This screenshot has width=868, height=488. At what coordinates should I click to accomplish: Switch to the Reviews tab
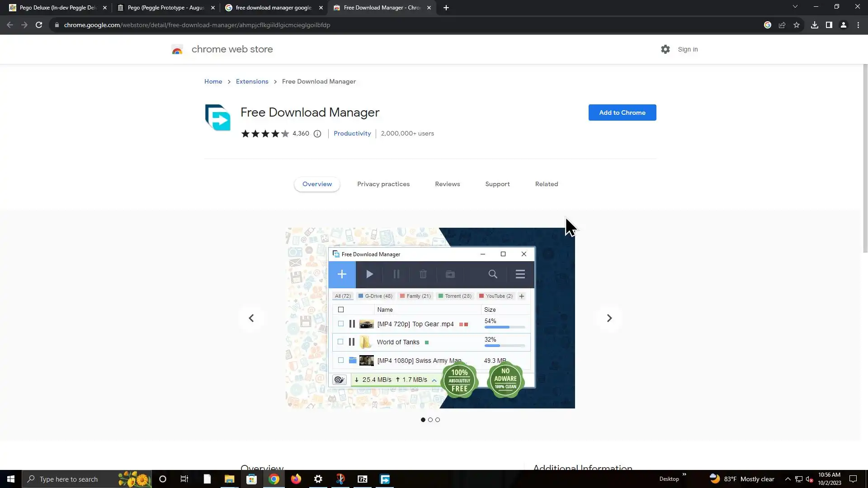point(447,184)
